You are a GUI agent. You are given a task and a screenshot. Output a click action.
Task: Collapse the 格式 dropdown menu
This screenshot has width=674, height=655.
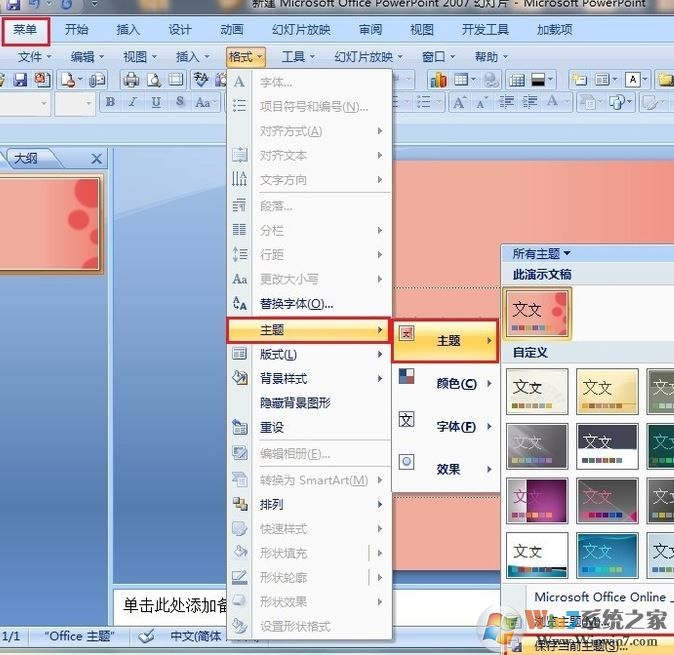245,57
